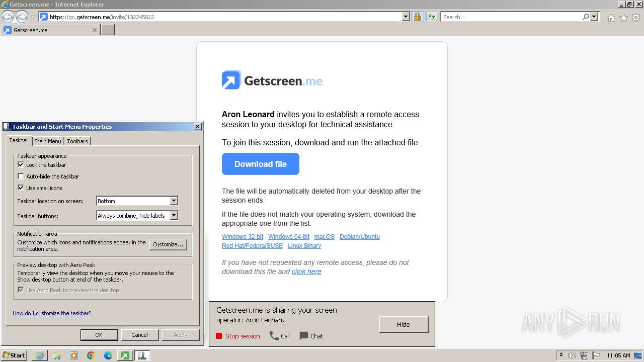Screen dimensions: 644x362
Task: Click the Home icon in Internet Explorer
Action: tap(611, 18)
